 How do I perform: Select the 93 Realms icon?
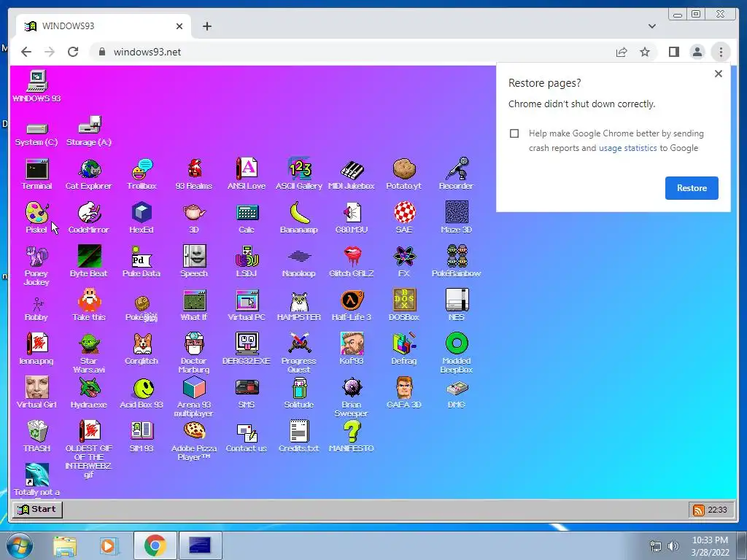[x=194, y=174]
